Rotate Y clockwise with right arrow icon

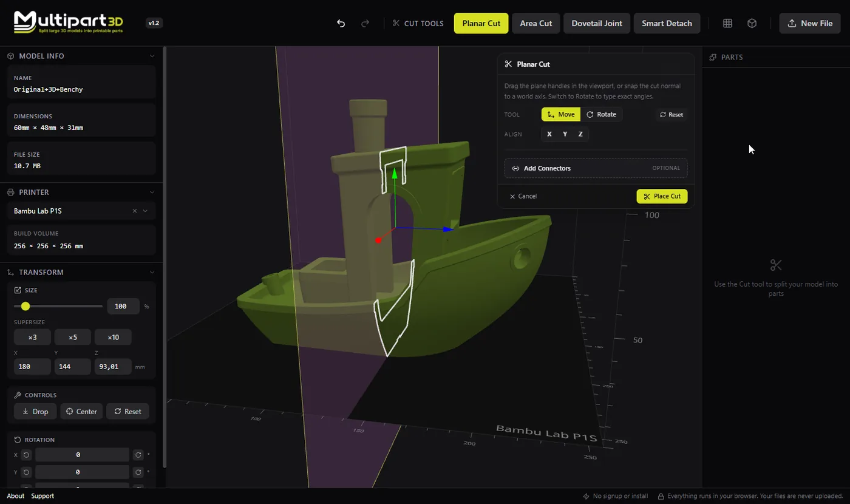138,472
